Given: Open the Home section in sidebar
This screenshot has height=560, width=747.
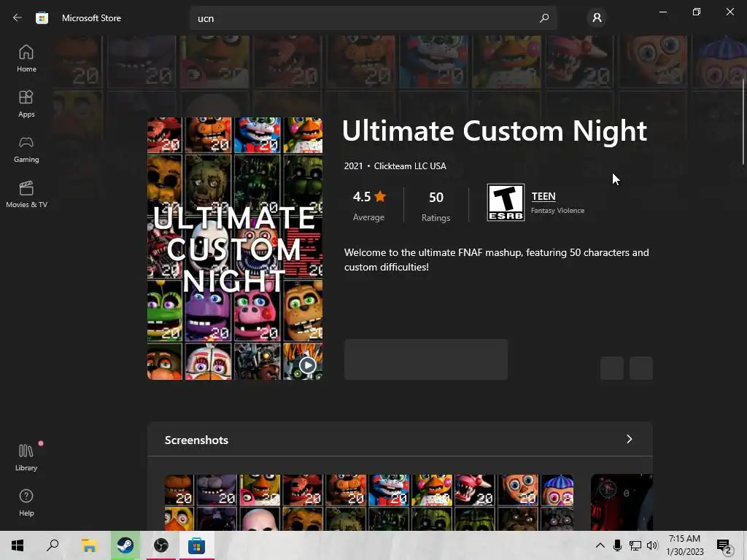Looking at the screenshot, I should pyautogui.click(x=26, y=58).
